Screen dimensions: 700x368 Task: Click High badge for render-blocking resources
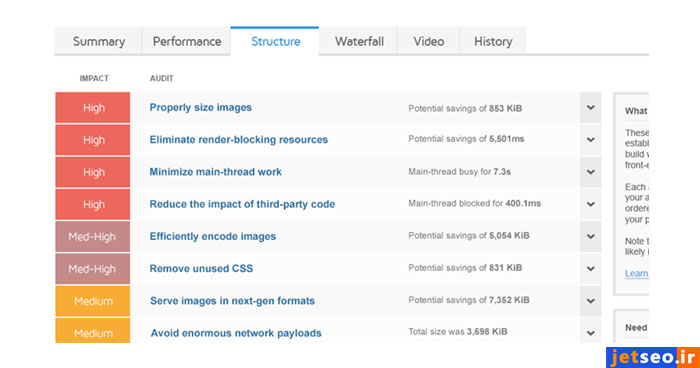click(x=93, y=140)
